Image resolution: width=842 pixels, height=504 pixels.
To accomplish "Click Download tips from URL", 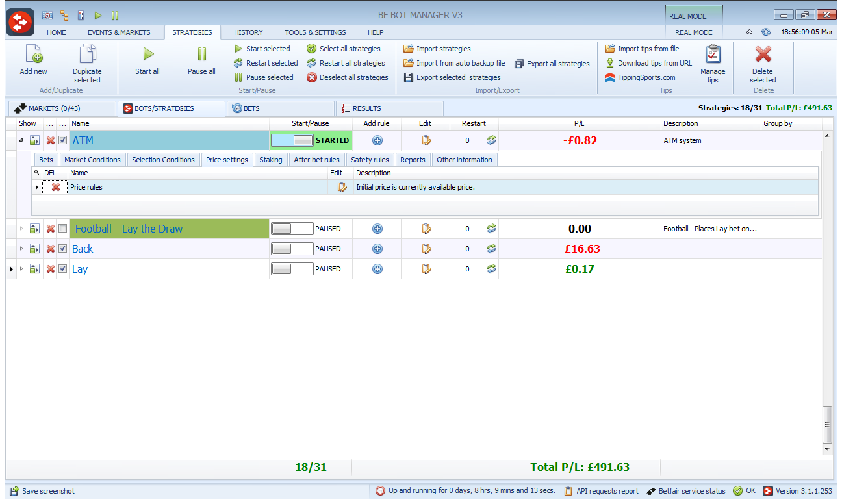I will click(x=648, y=63).
